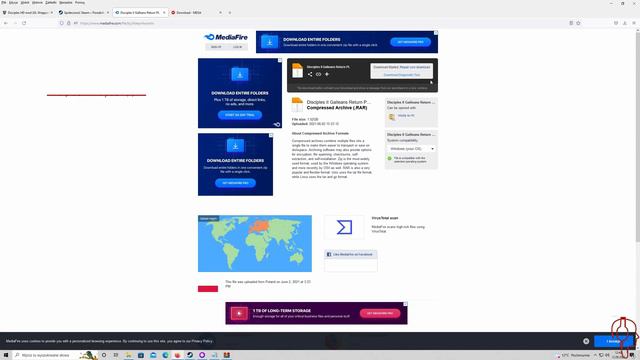This screenshot has width=640, height=360.
Task: Click Get MediaFire Pro in the long-term storage ad
Action: pos(380,313)
